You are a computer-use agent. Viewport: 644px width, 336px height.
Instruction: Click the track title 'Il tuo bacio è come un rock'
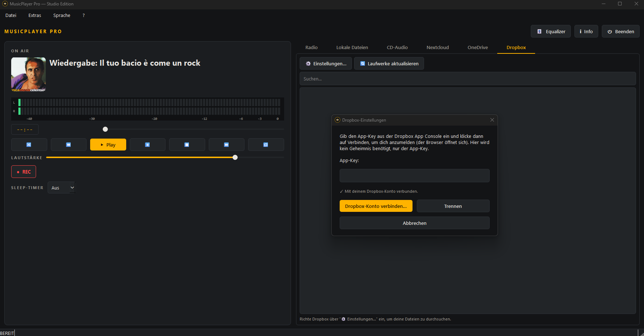[x=150, y=63]
